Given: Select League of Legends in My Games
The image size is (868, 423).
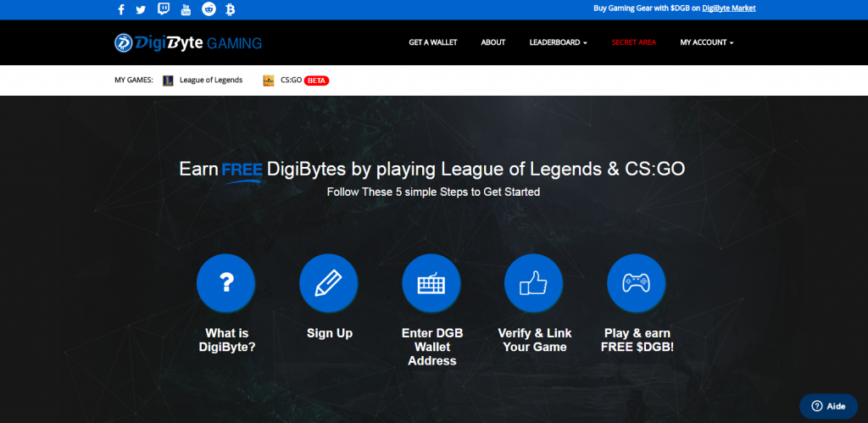Looking at the screenshot, I should click(210, 81).
